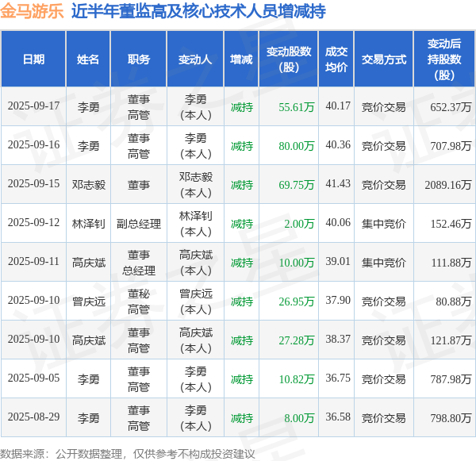
Task: Select the 交易方式 column header
Action: click(384, 60)
